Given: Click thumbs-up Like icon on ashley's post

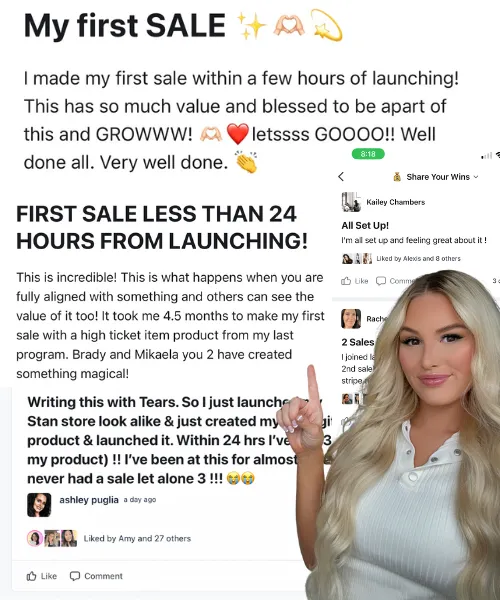Looking at the screenshot, I should [x=32, y=576].
